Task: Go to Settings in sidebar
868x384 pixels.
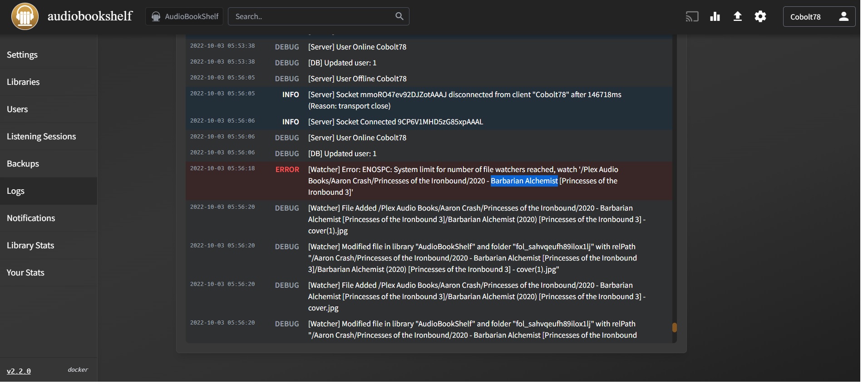Action: tap(48, 55)
